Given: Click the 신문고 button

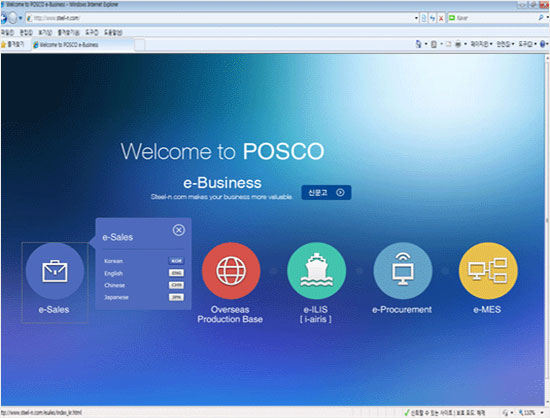Looking at the screenshot, I should pos(326,193).
